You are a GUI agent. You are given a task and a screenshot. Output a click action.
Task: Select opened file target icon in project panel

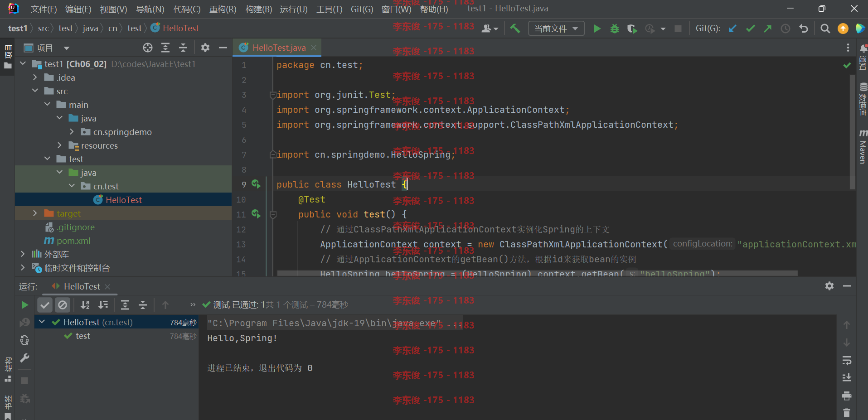pos(148,48)
